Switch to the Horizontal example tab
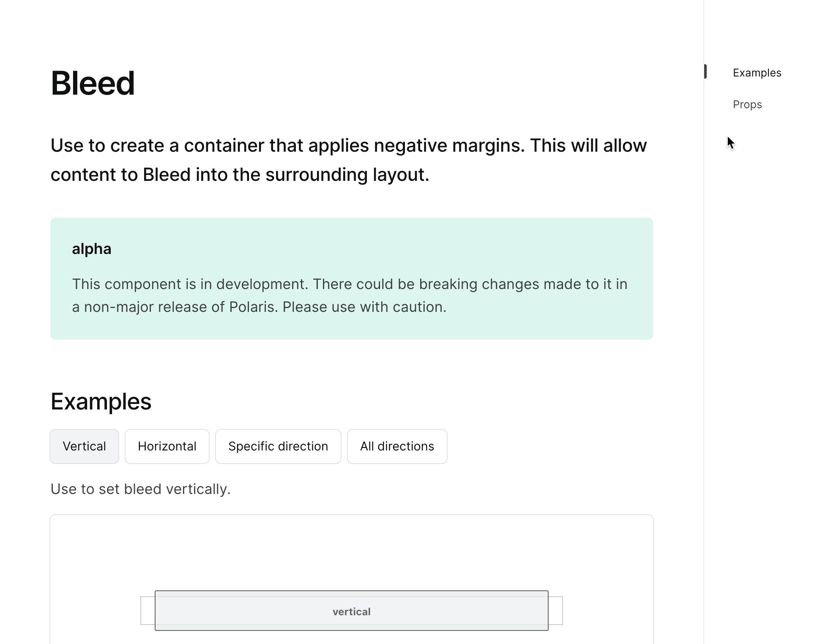Viewport: 820px width, 644px height. coord(167,446)
